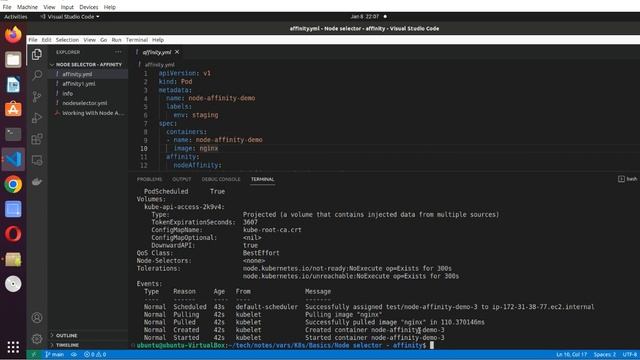Click 'BestEffort' QoS value in terminal
The width and height of the screenshot is (640, 360).
point(261,253)
